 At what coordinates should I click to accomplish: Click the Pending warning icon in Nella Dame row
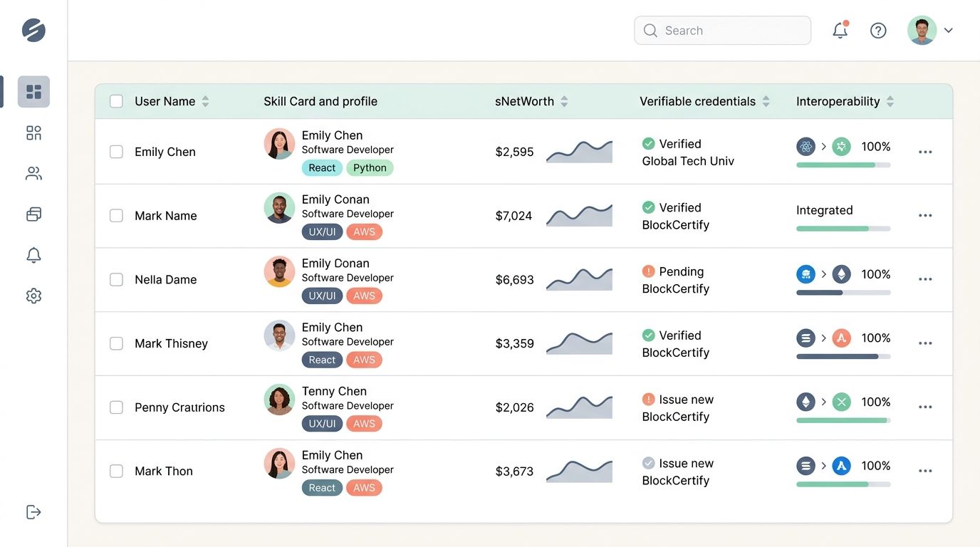pos(648,271)
